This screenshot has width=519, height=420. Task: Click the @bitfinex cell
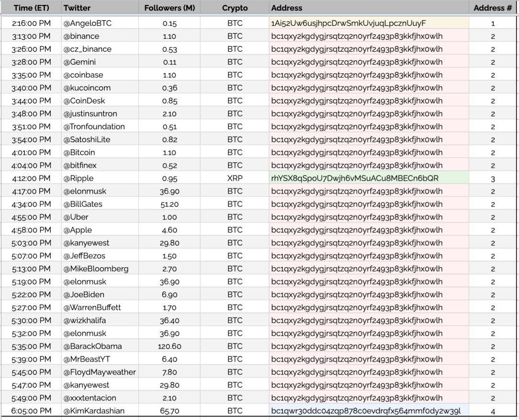click(x=100, y=165)
